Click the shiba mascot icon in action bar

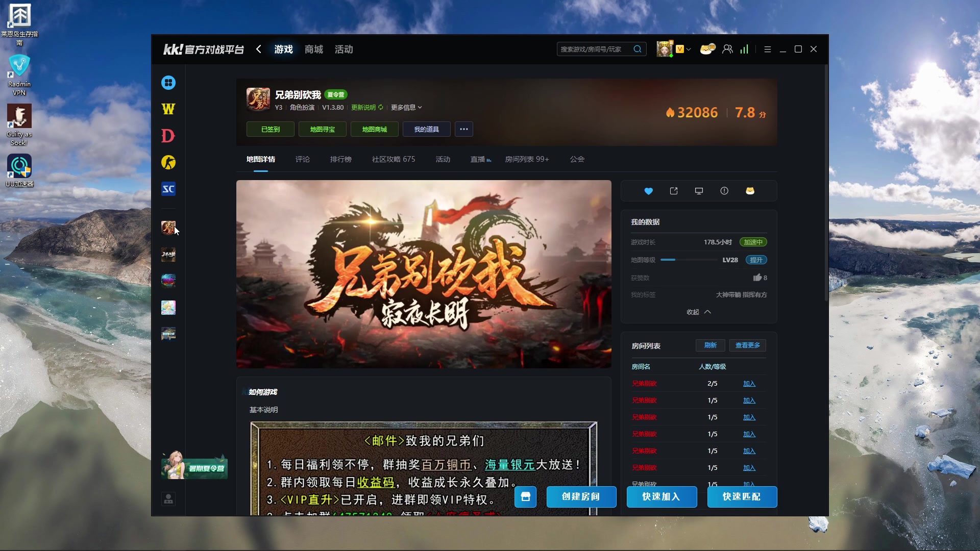coord(750,191)
